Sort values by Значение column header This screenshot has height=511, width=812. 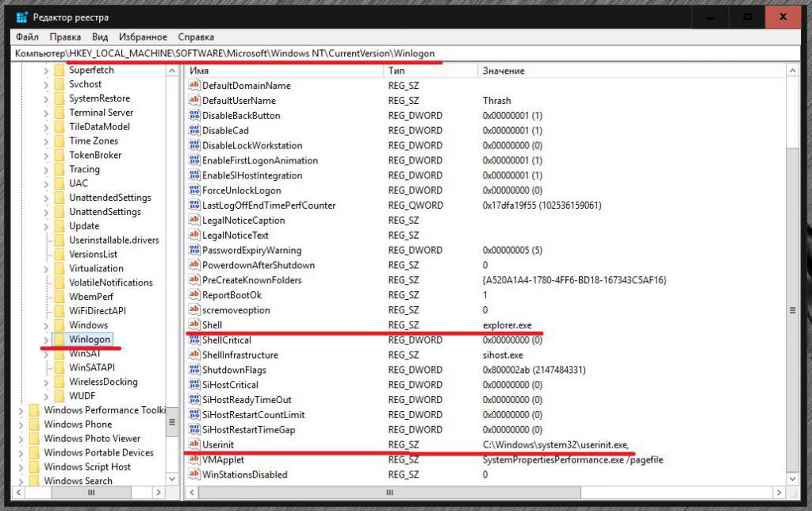coord(632,71)
